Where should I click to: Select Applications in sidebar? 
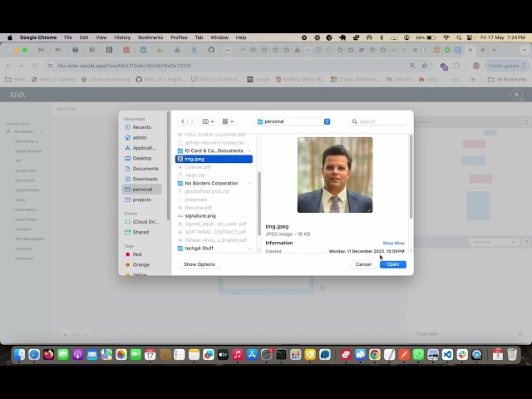144,148
